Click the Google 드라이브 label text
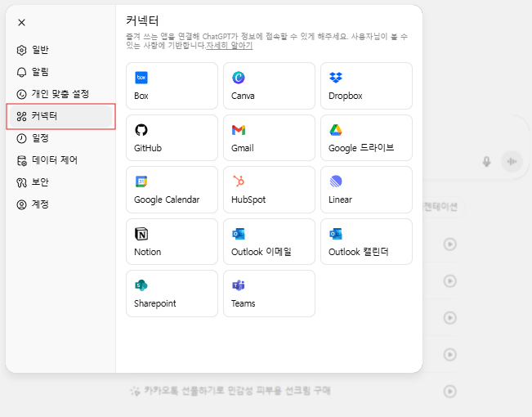Image resolution: width=532 pixels, height=417 pixels. (x=361, y=148)
